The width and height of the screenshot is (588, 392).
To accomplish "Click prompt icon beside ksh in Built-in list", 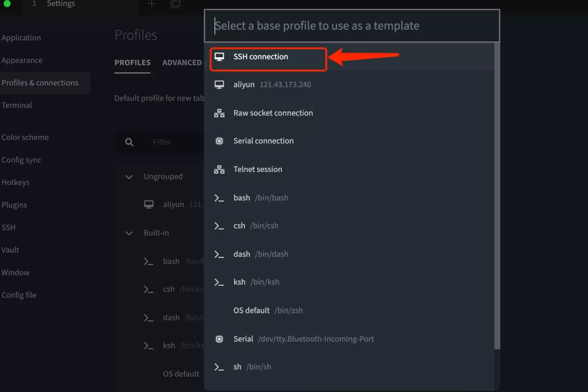I will tap(149, 346).
